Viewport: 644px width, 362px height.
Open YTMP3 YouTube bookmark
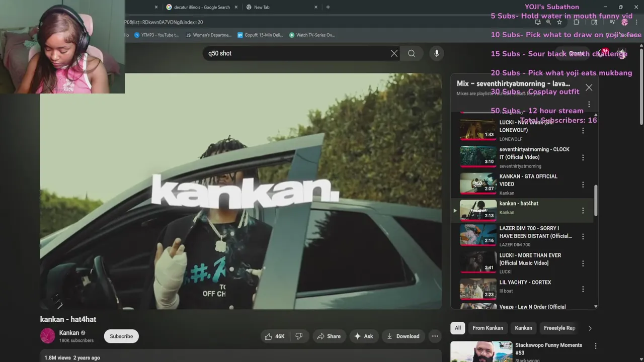[156, 35]
